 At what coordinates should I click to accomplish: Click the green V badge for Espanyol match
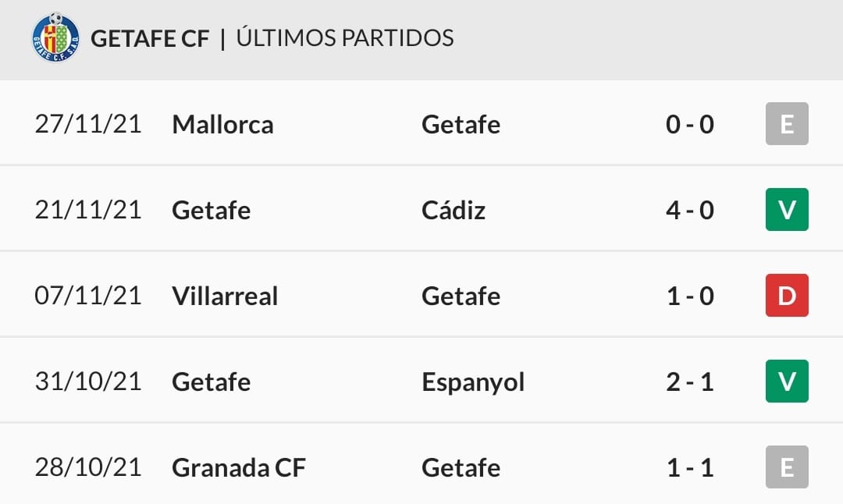(787, 381)
